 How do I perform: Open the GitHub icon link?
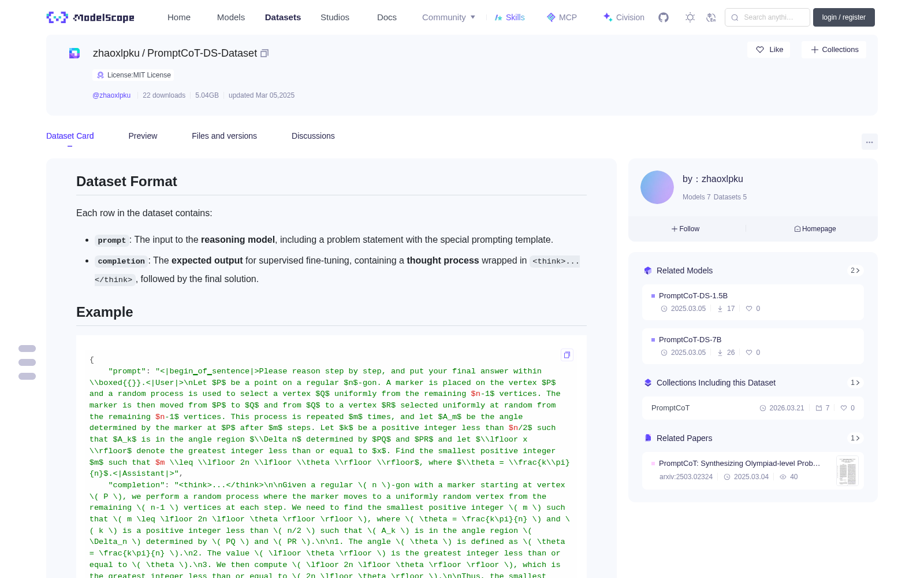(x=664, y=17)
